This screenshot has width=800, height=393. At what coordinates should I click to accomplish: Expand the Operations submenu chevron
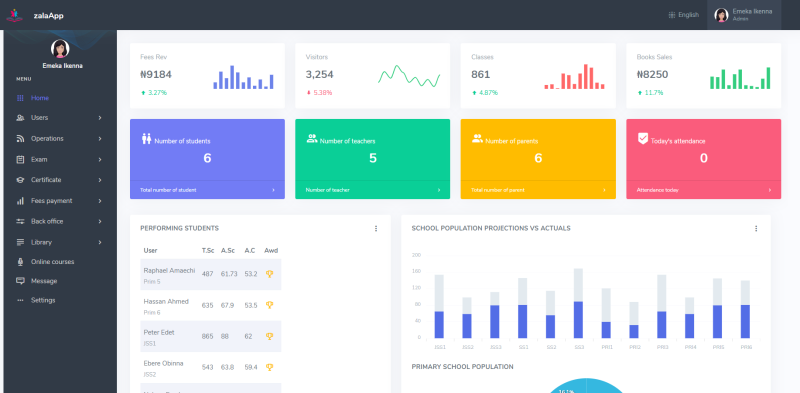(x=100, y=139)
